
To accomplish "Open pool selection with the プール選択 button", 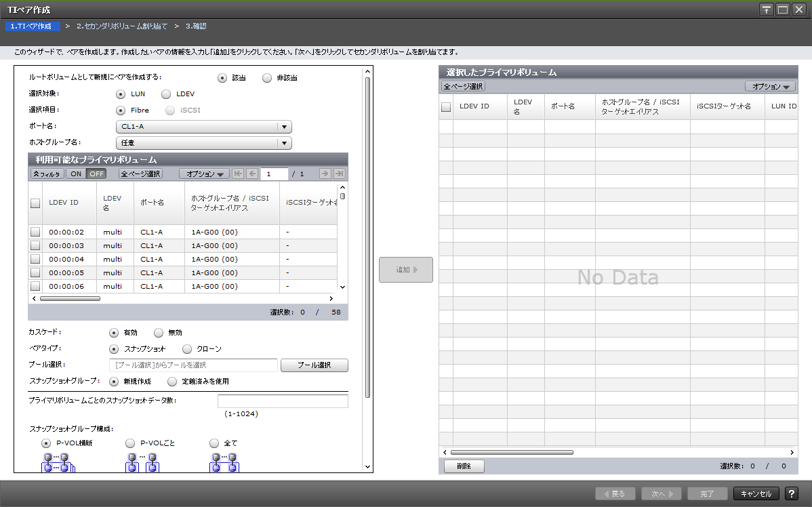I will pos(314,365).
